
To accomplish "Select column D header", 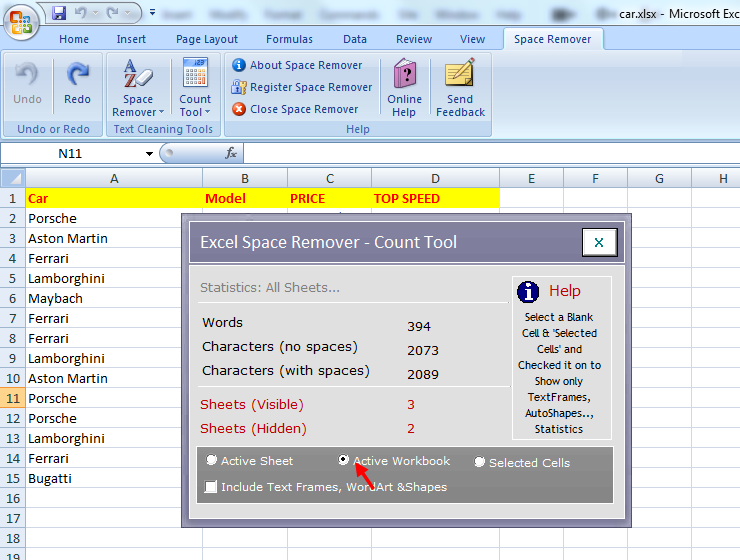I will pyautogui.click(x=435, y=179).
